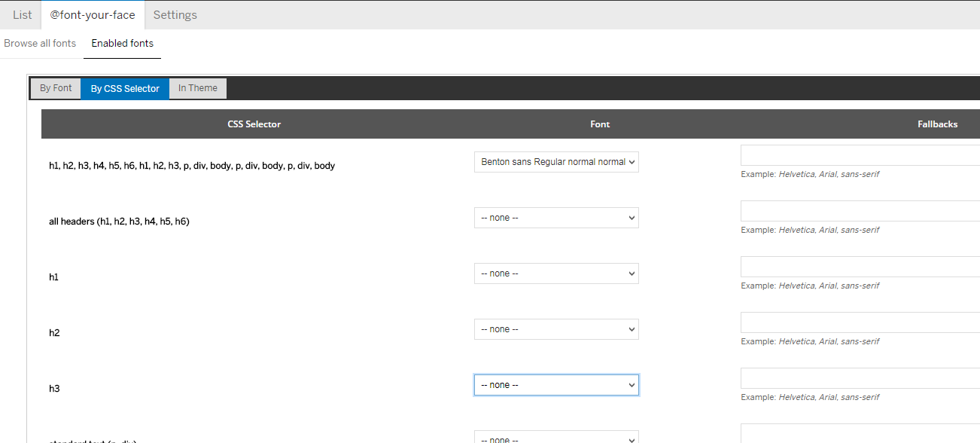Image resolution: width=980 pixels, height=443 pixels.
Task: Open the Enabled fonts sub-tab
Action: (123, 44)
